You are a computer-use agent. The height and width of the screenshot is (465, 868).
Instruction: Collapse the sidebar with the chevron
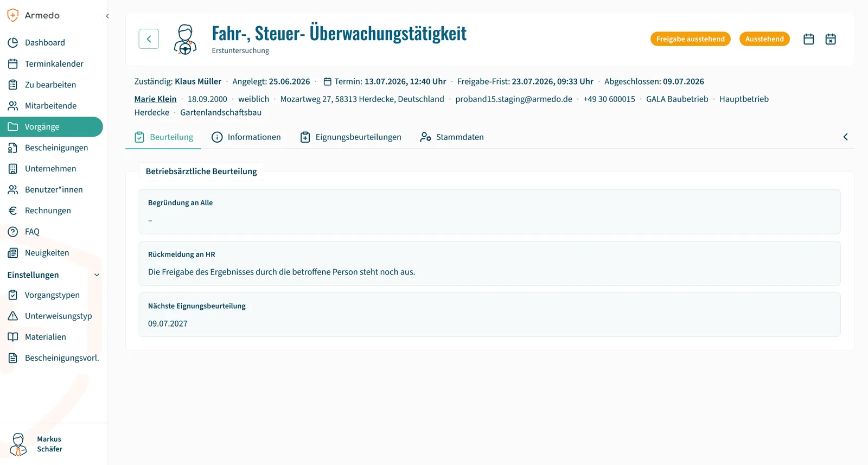[x=107, y=16]
